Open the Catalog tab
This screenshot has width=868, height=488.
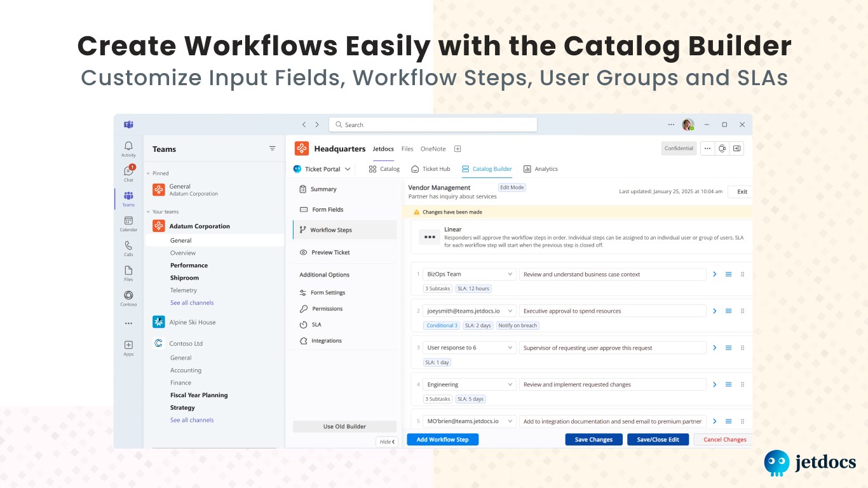click(384, 169)
